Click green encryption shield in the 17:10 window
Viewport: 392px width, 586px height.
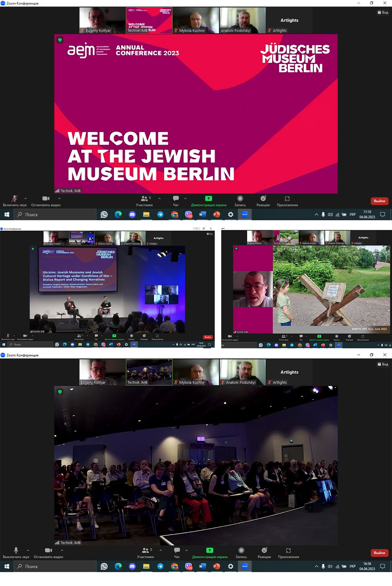60,40
